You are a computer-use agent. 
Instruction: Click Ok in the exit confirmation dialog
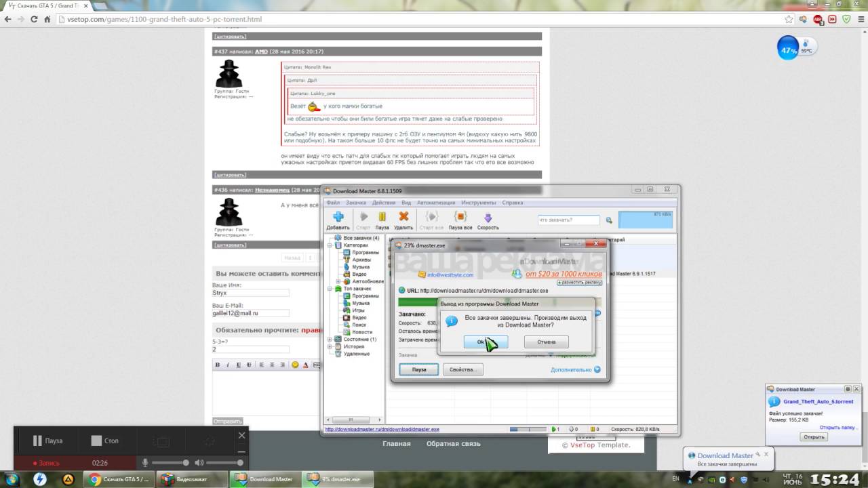click(x=486, y=342)
